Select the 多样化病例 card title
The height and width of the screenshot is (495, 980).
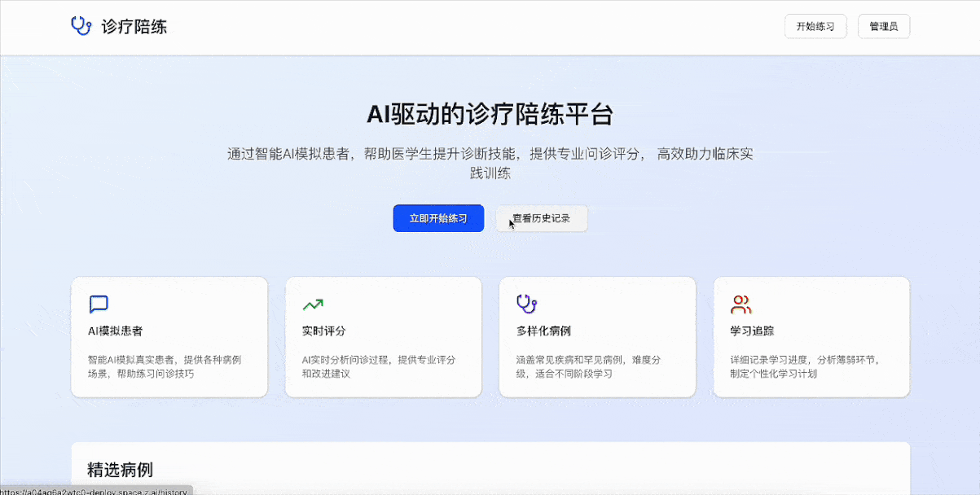pyautogui.click(x=544, y=331)
